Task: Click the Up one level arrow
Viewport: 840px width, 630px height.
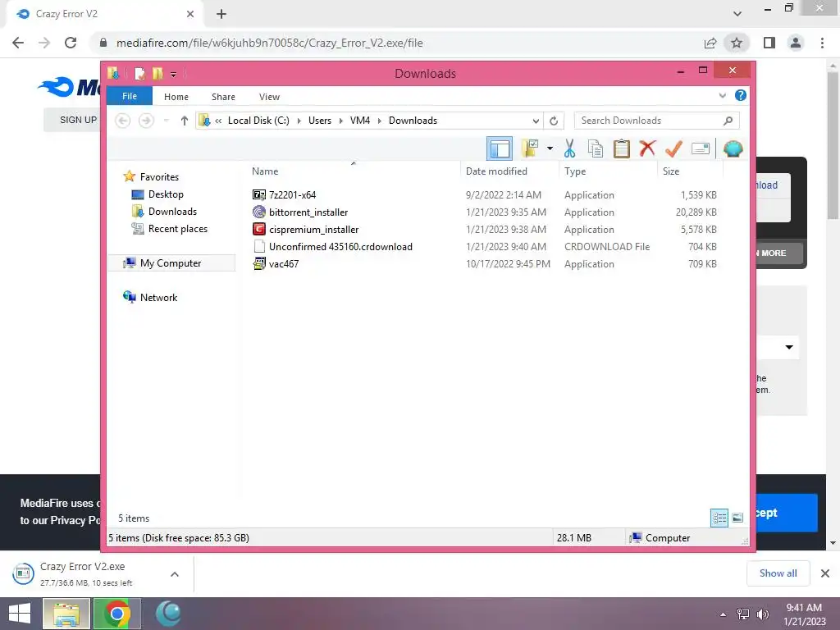Action: (x=185, y=121)
